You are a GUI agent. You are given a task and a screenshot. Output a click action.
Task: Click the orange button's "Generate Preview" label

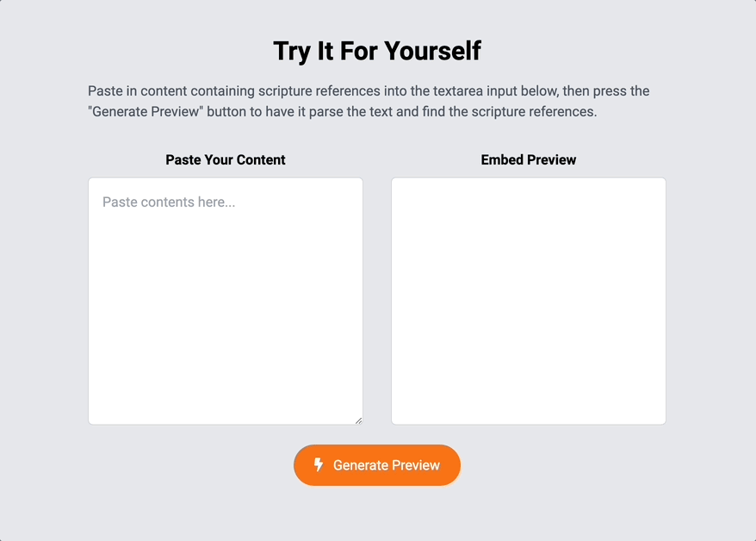pyautogui.click(x=387, y=465)
